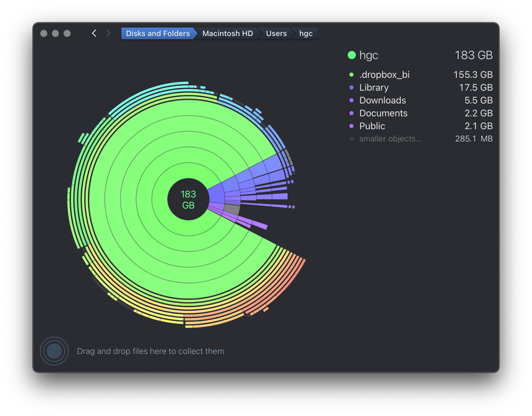532x416 pixels.
Task: Navigate to Macintosh HD breadcrumb
Action: 227,33
